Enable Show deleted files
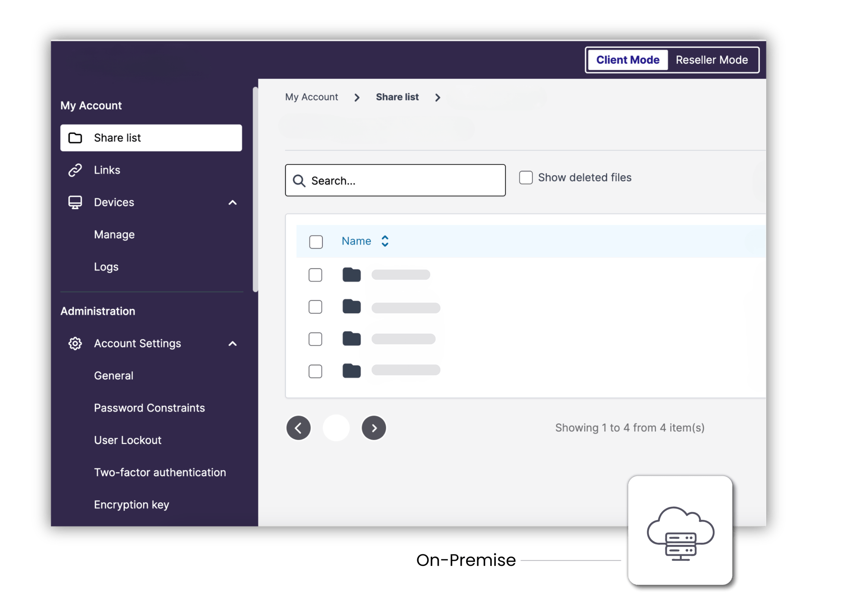The image size is (863, 616). coord(526,177)
